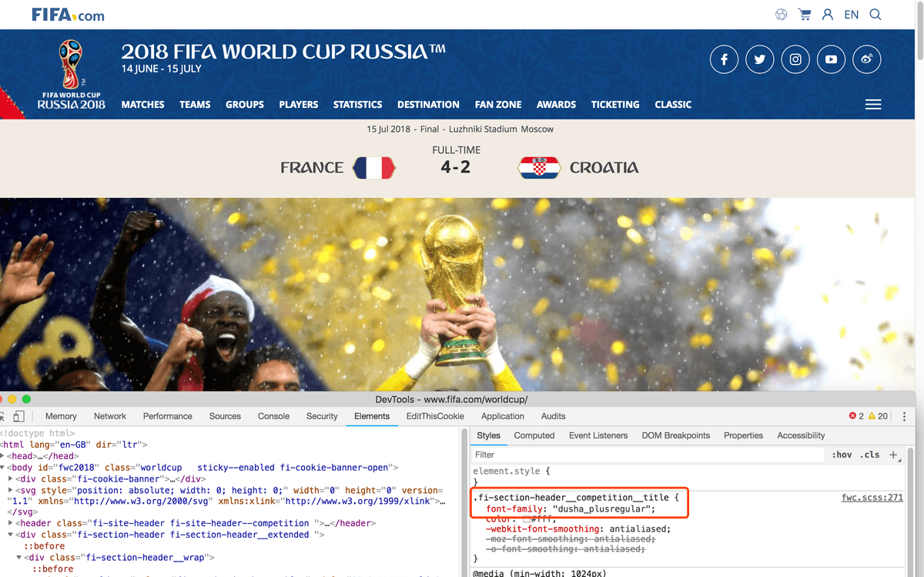This screenshot has height=577, width=924.
Task: Click the YouTube social icon
Action: click(832, 59)
